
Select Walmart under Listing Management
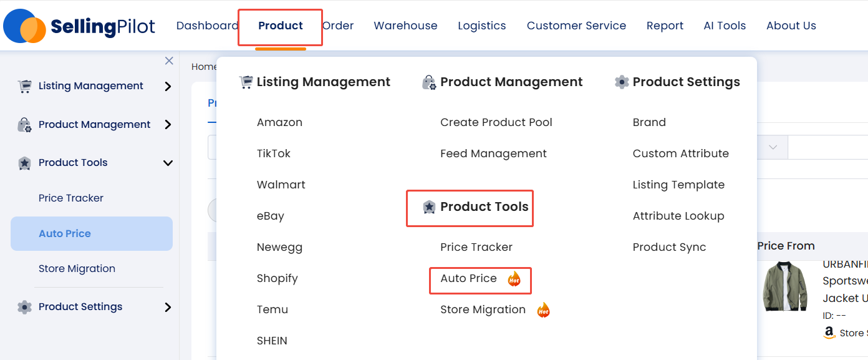[281, 185]
